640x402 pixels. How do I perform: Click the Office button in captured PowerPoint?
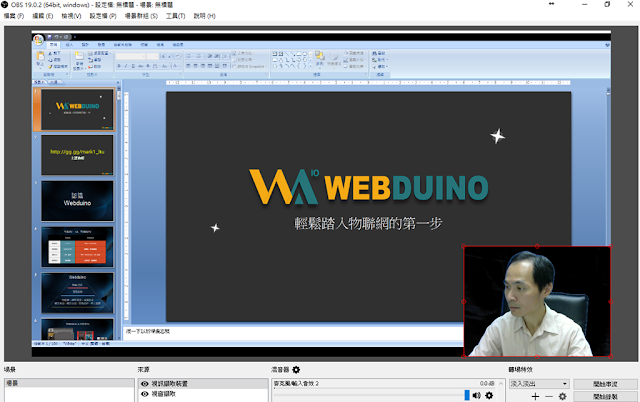point(39,40)
